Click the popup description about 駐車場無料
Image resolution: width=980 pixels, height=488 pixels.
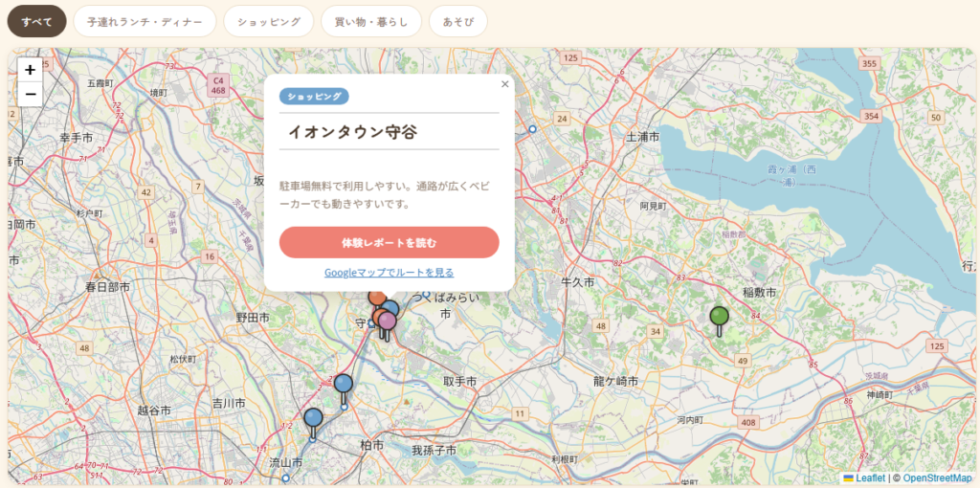[389, 194]
